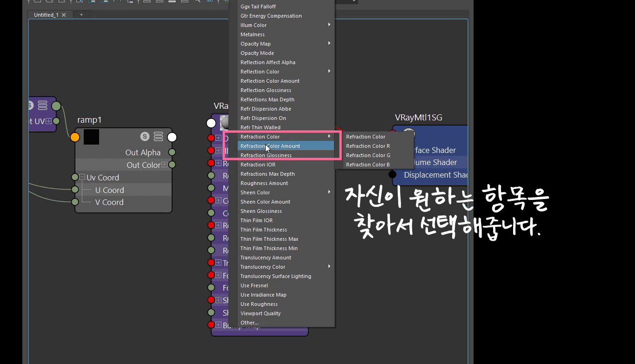Screen dimensions: 635x364
Task: Choose Roughness Amount from the menu
Action: point(286,183)
